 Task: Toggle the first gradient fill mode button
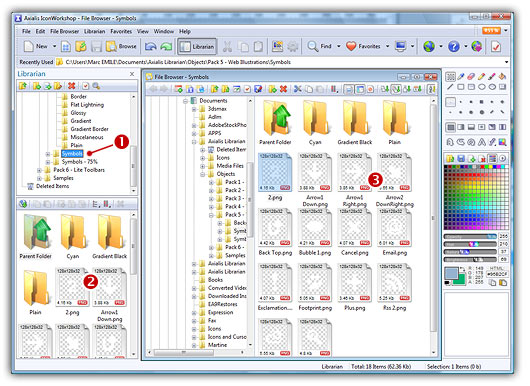click(450, 127)
